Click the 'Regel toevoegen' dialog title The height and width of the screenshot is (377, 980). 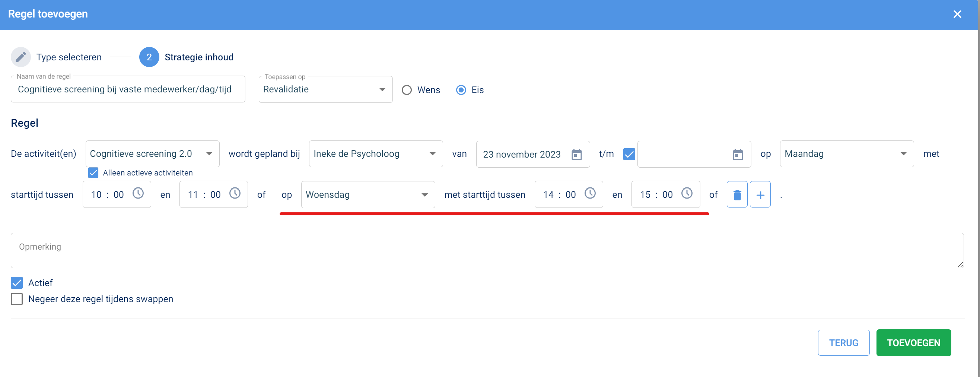[x=48, y=14]
